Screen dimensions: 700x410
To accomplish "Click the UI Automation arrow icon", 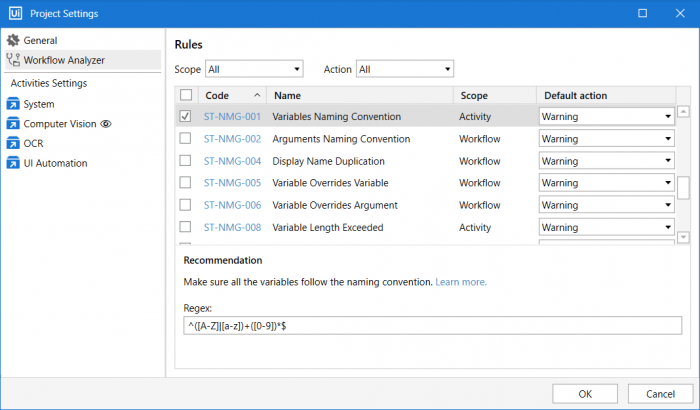I will coord(13,164).
